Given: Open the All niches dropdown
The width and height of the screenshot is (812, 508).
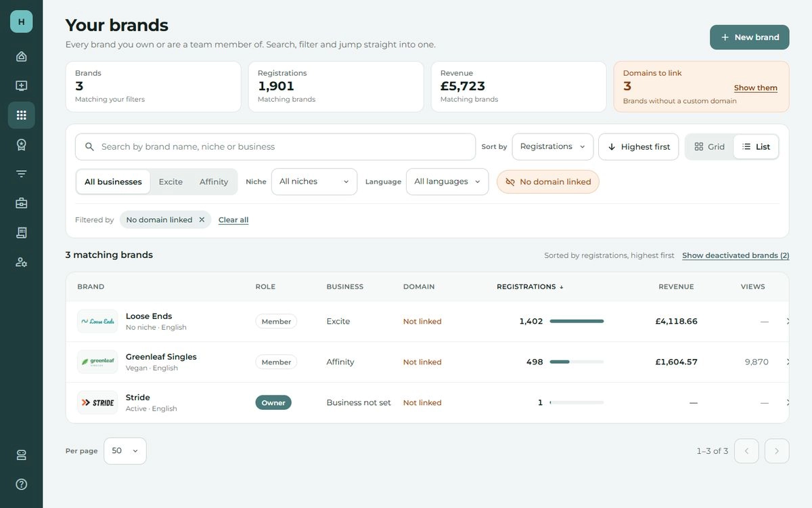Looking at the screenshot, I should pos(314,182).
